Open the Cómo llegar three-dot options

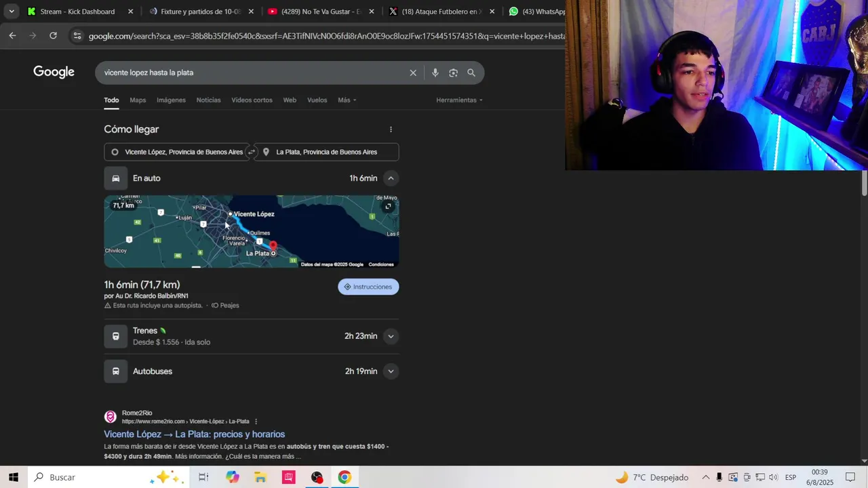[391, 129]
